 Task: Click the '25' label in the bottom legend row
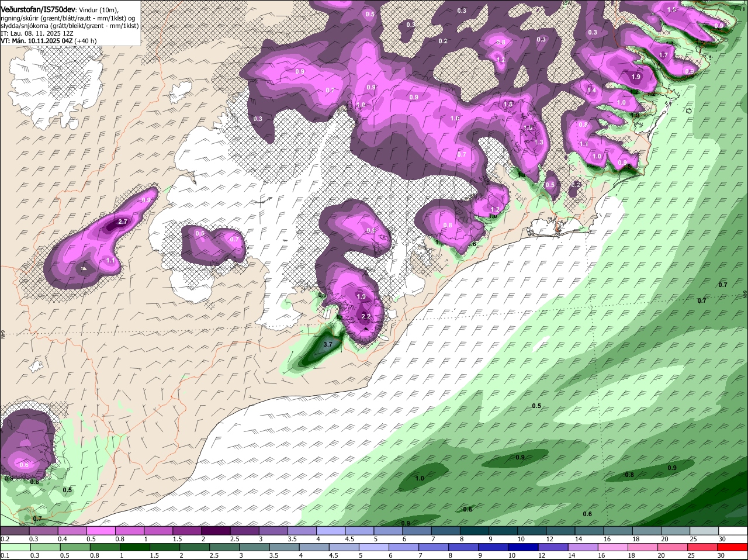click(691, 555)
